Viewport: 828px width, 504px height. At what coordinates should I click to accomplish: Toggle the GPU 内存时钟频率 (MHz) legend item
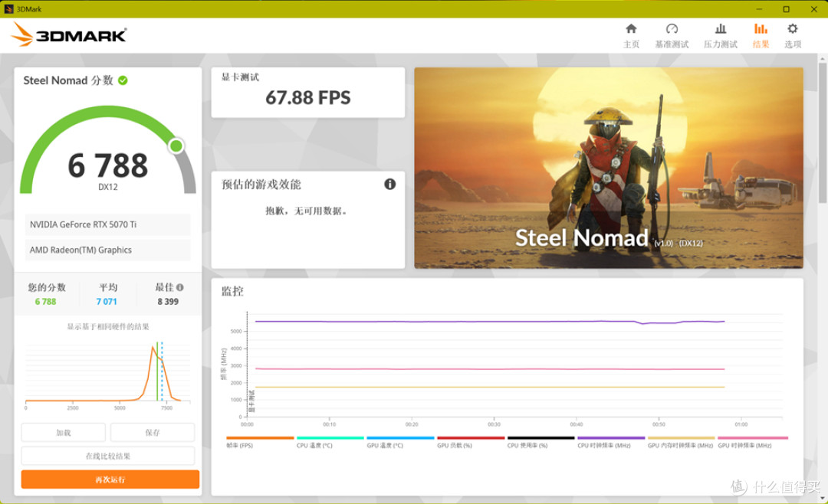(x=682, y=442)
